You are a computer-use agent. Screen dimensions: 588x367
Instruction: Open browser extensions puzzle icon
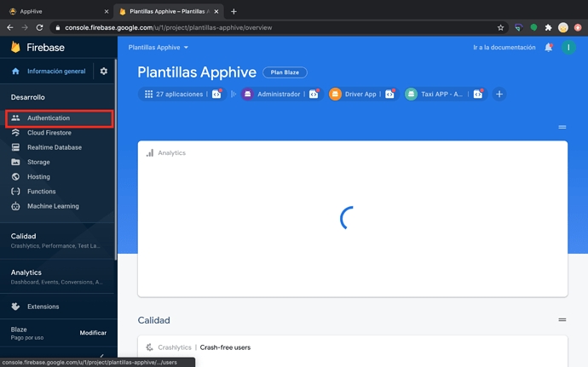548,27
